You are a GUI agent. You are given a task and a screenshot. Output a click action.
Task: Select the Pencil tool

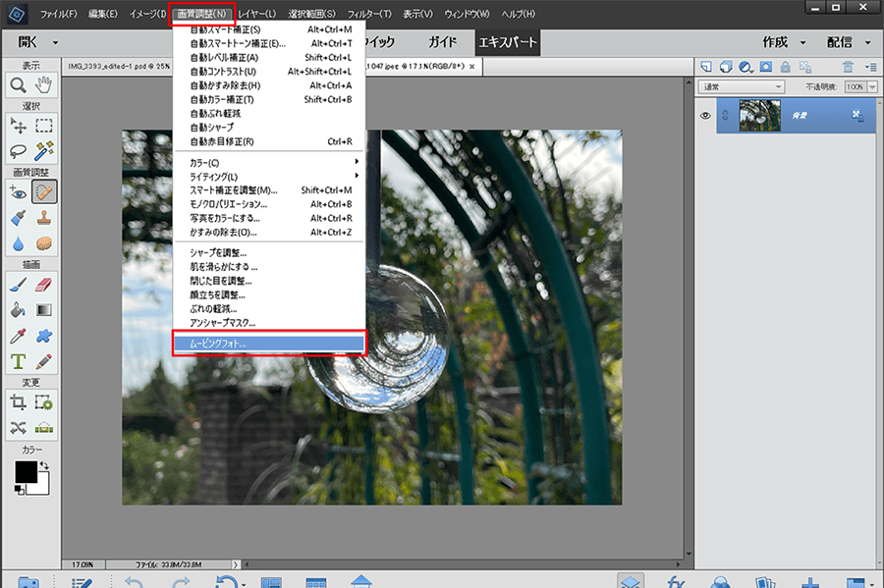coord(43,361)
